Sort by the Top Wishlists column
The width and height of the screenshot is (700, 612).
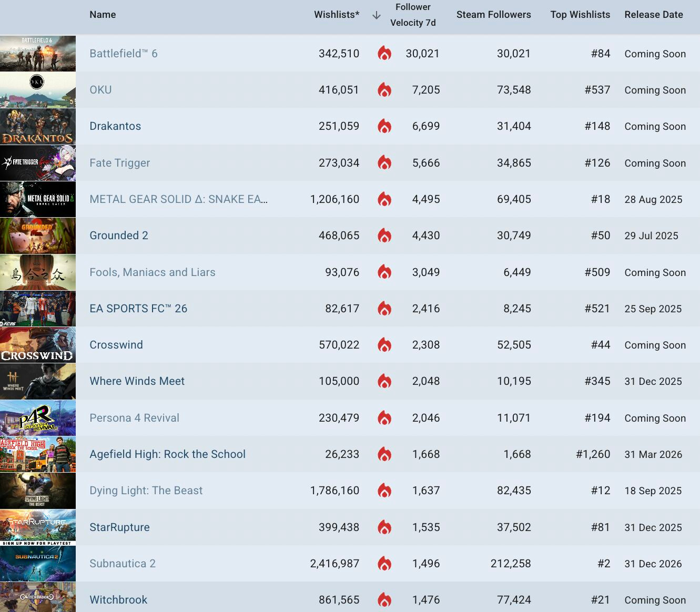tap(580, 15)
